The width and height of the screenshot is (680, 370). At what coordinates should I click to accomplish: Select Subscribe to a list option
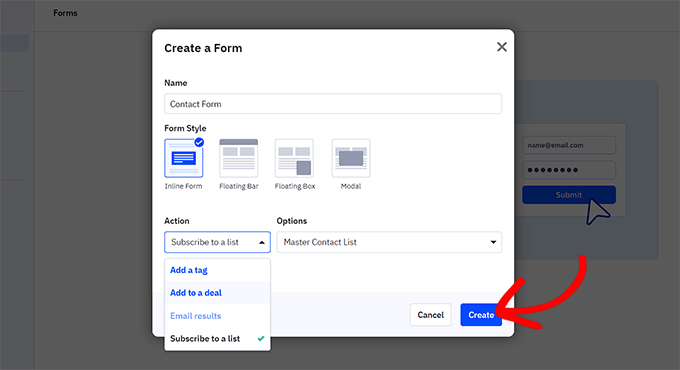click(217, 339)
